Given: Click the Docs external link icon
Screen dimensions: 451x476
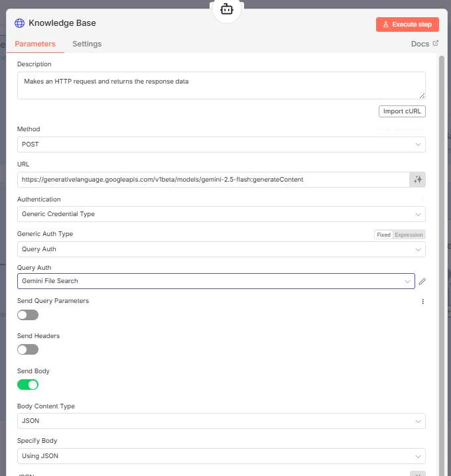Looking at the screenshot, I should pyautogui.click(x=436, y=44).
